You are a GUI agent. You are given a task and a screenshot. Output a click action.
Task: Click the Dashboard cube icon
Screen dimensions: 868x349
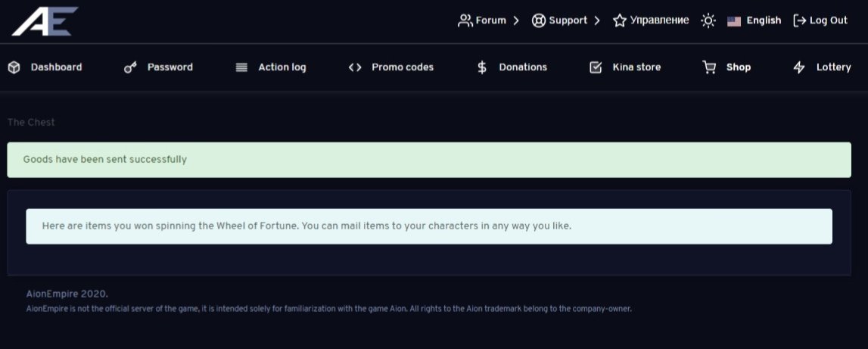(x=14, y=67)
